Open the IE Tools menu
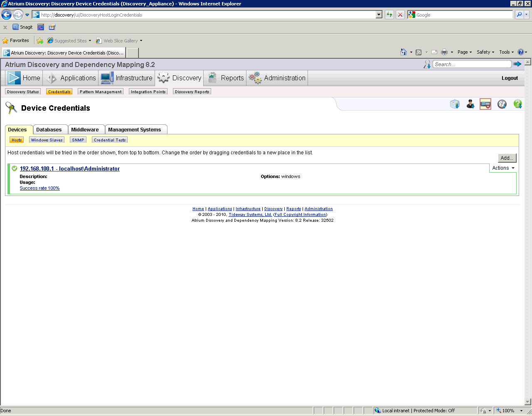532x416 pixels. (507, 52)
